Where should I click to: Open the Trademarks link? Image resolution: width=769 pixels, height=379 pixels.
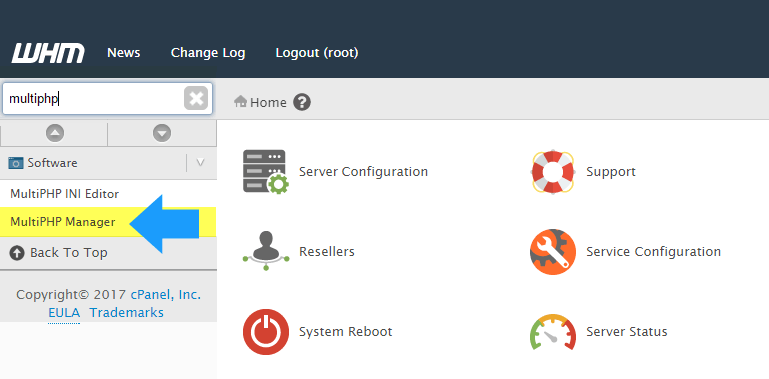[127, 313]
